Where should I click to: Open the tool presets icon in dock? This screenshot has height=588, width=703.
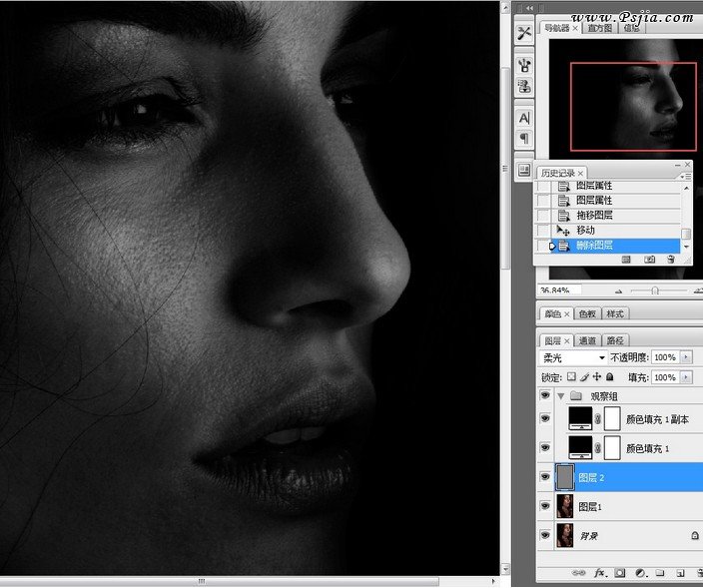tap(525, 34)
